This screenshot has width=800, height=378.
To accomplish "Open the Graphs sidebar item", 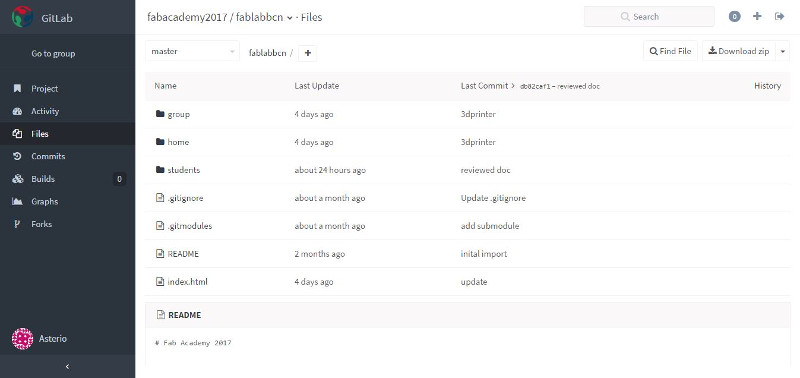I will [x=67, y=201].
